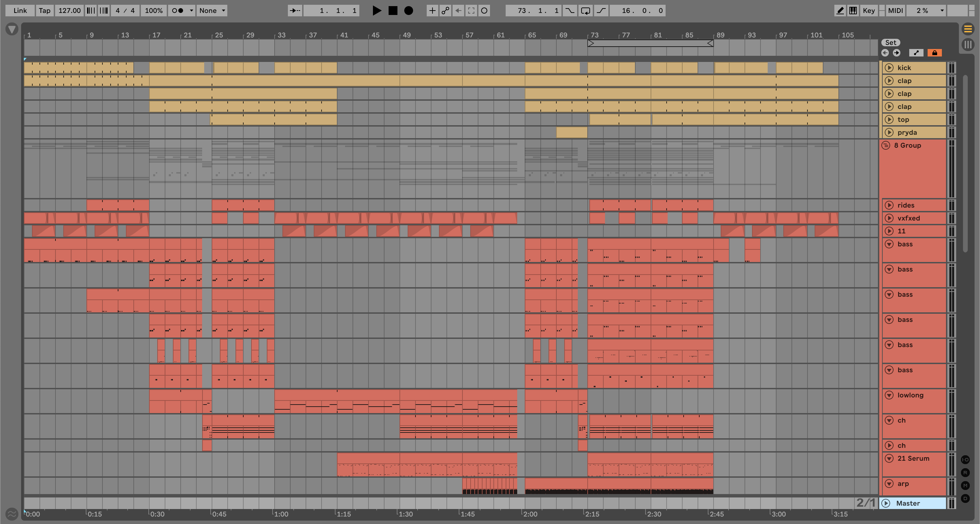This screenshot has width=980, height=524.
Task: Click the Arrangement Record circle button
Action: tap(408, 11)
